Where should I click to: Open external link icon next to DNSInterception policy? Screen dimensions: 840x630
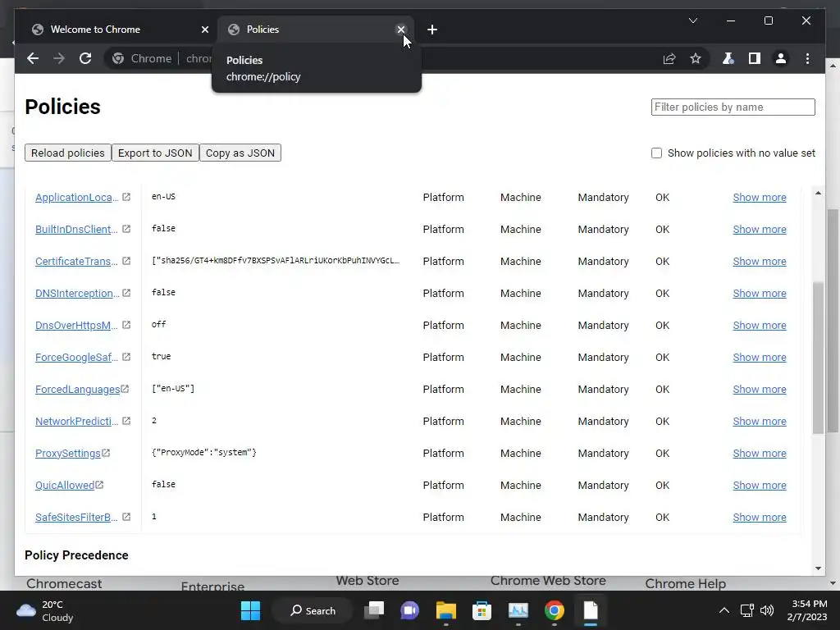click(x=126, y=293)
